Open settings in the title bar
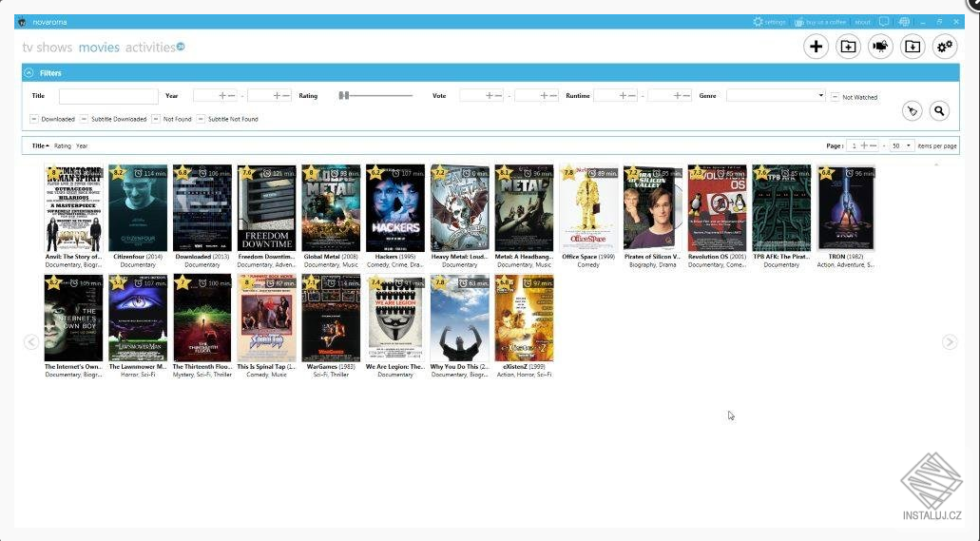 point(769,22)
